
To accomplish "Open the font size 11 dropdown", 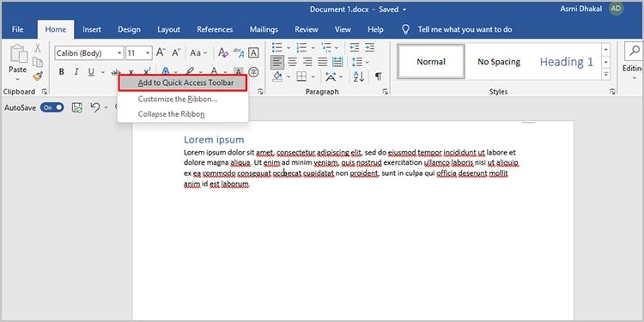I will pyautogui.click(x=148, y=53).
